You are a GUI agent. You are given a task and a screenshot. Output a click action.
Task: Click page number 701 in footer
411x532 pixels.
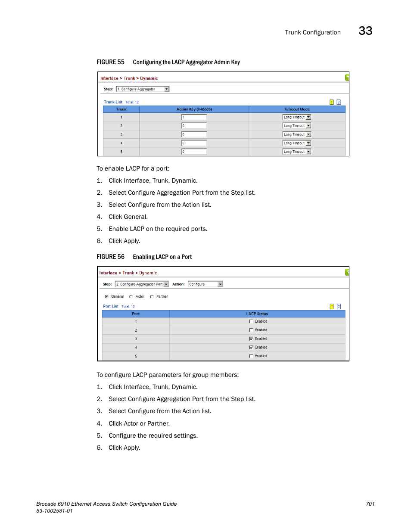coord(371,504)
